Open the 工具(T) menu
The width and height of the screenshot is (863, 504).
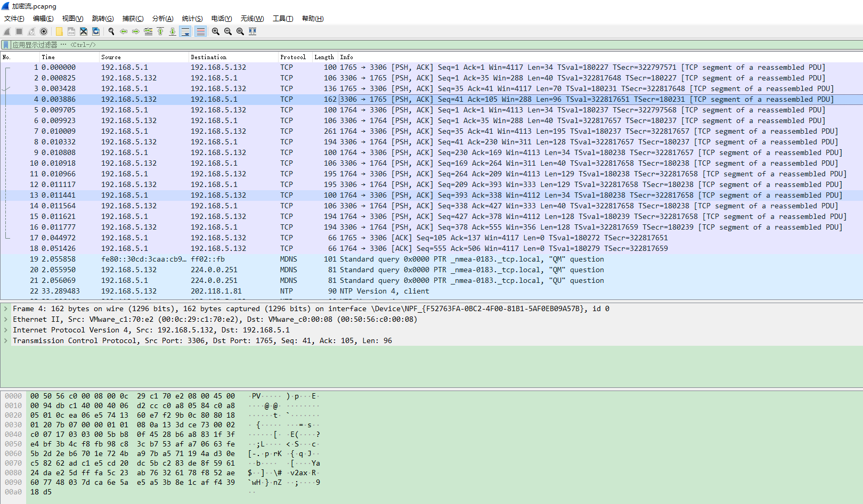[283, 19]
